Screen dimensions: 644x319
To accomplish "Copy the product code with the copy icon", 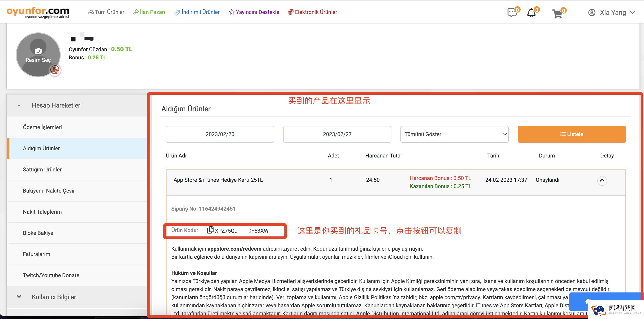I will (210, 230).
